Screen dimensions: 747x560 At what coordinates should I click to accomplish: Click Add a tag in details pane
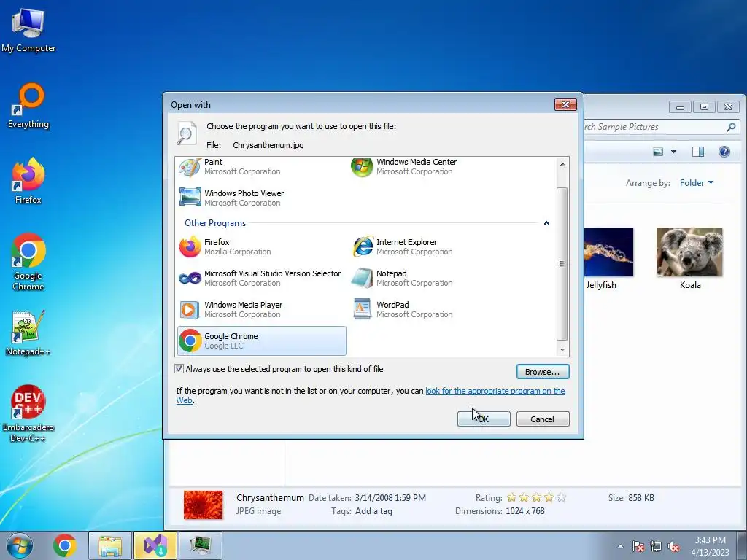[374, 511]
